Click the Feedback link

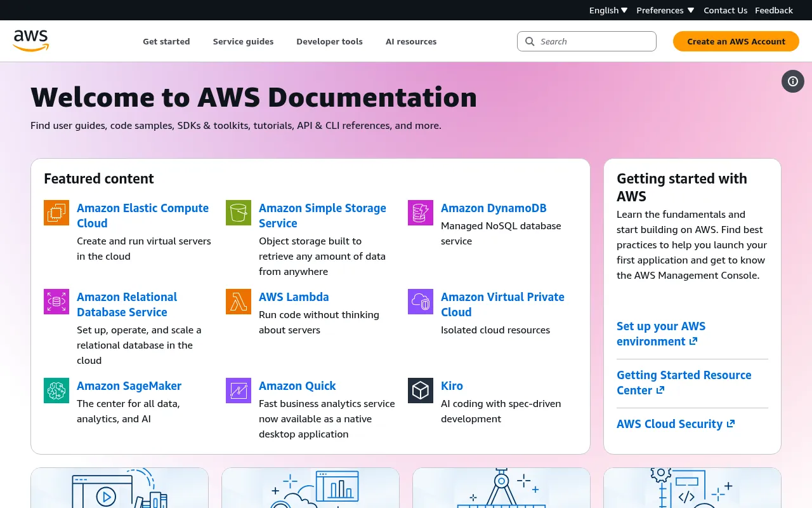point(774,10)
